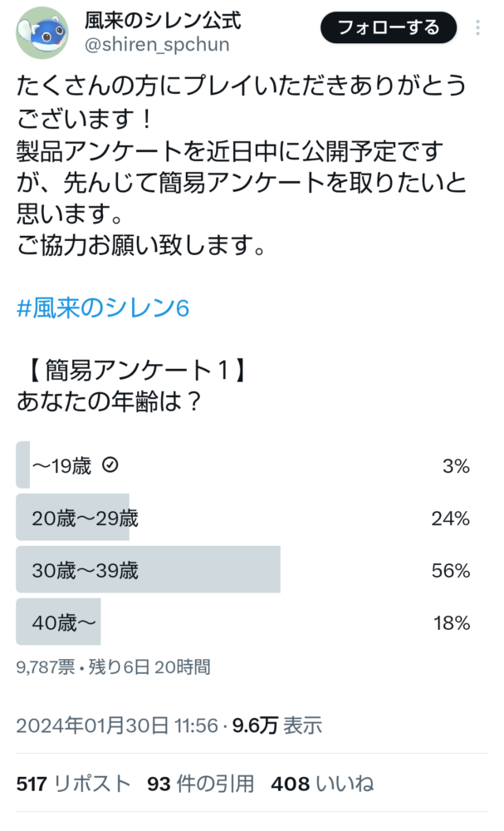Click the フォローする follow button

click(x=389, y=27)
